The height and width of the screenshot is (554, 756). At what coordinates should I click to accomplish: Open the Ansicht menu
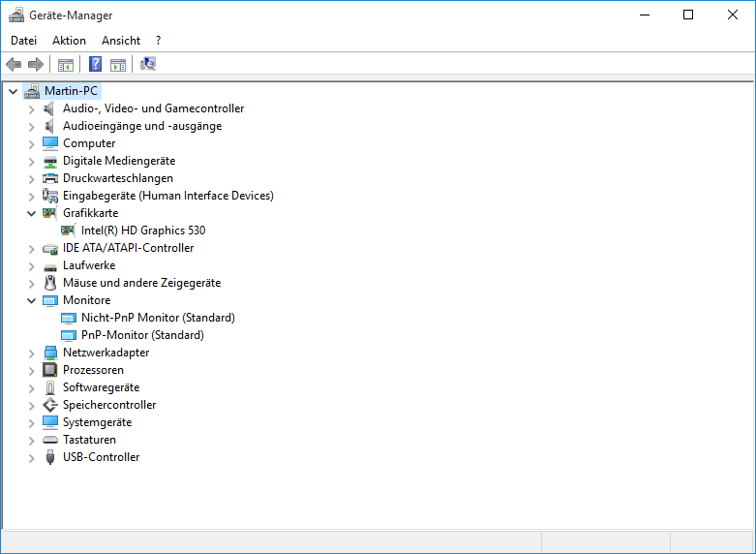(121, 41)
